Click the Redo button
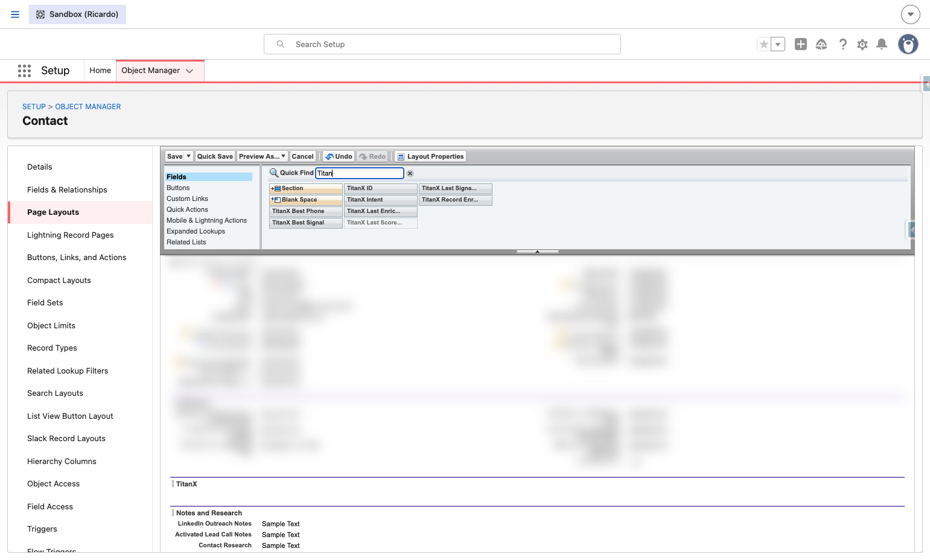The image size is (930, 560). pos(372,156)
